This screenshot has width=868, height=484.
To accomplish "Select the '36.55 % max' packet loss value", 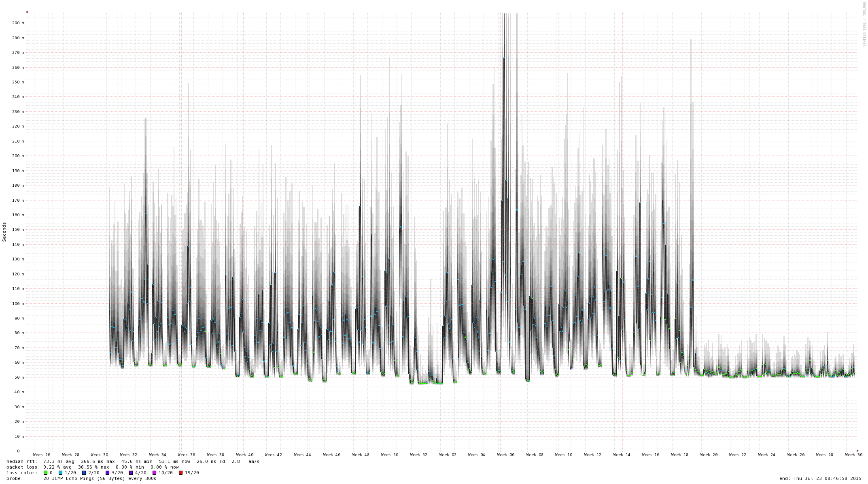I will (x=93, y=467).
